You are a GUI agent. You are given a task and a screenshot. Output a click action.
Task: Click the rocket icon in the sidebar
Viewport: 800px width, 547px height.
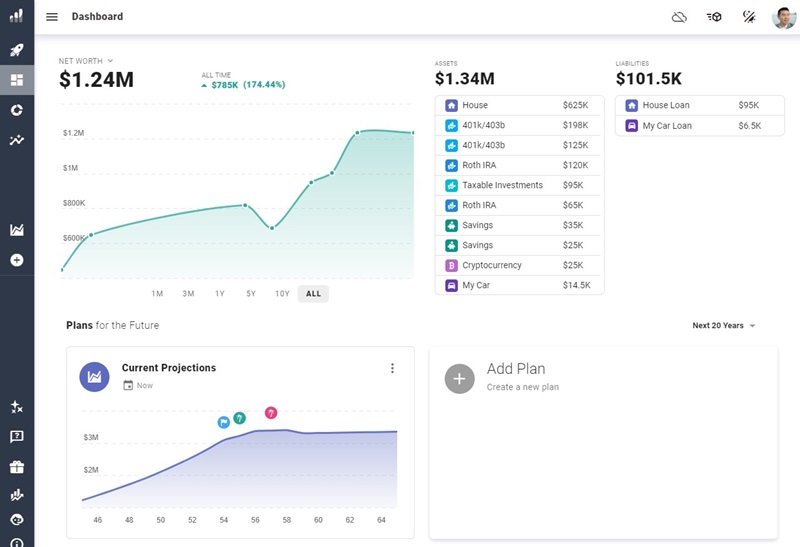[x=17, y=50]
